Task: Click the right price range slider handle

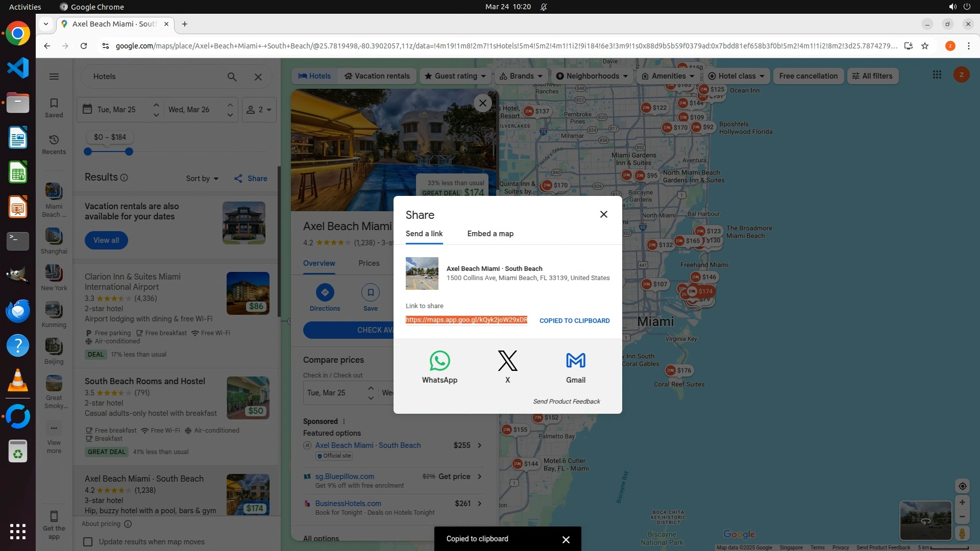Action: click(129, 152)
